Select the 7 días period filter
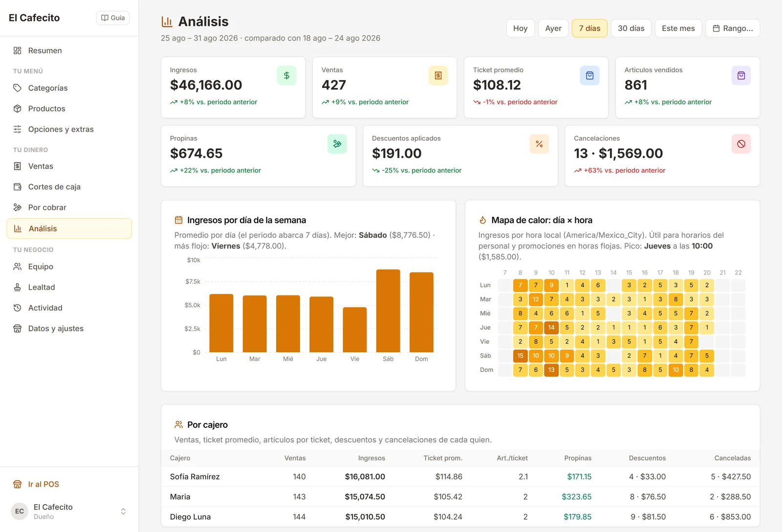Image resolution: width=782 pixels, height=532 pixels. (x=589, y=28)
